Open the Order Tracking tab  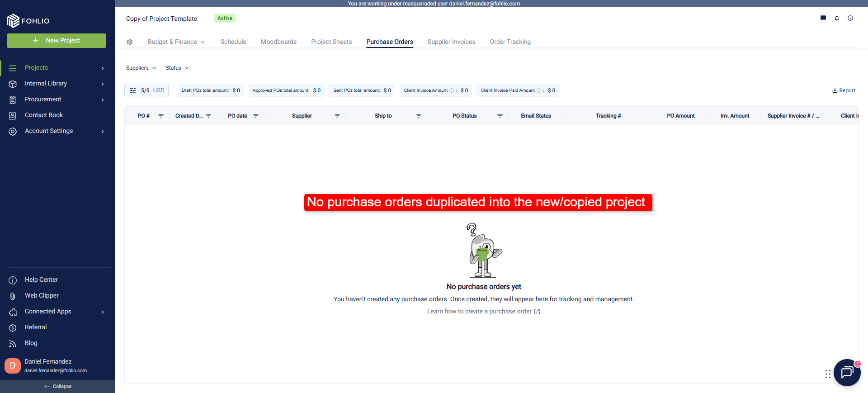coord(510,42)
